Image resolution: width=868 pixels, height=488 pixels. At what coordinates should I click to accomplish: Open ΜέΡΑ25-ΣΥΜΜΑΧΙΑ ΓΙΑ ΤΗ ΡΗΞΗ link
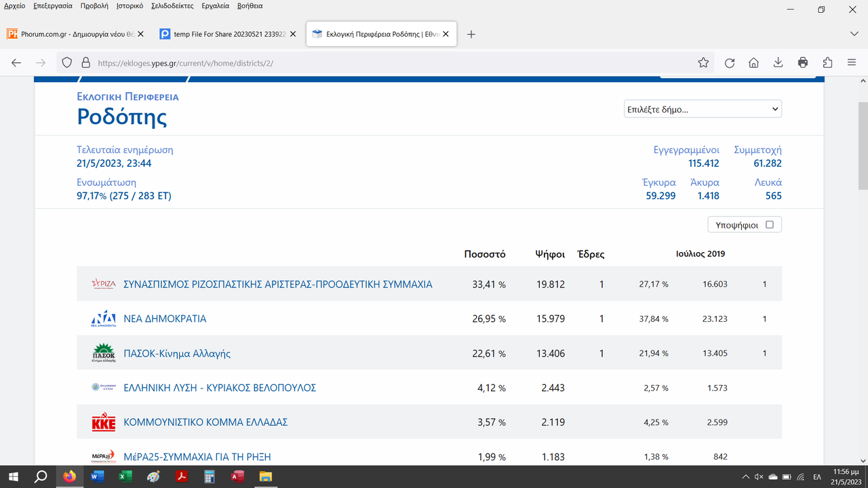click(197, 457)
